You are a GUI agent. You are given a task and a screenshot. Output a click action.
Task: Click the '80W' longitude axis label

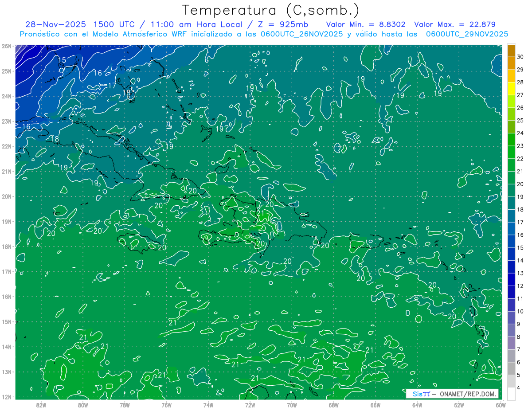pos(83,405)
